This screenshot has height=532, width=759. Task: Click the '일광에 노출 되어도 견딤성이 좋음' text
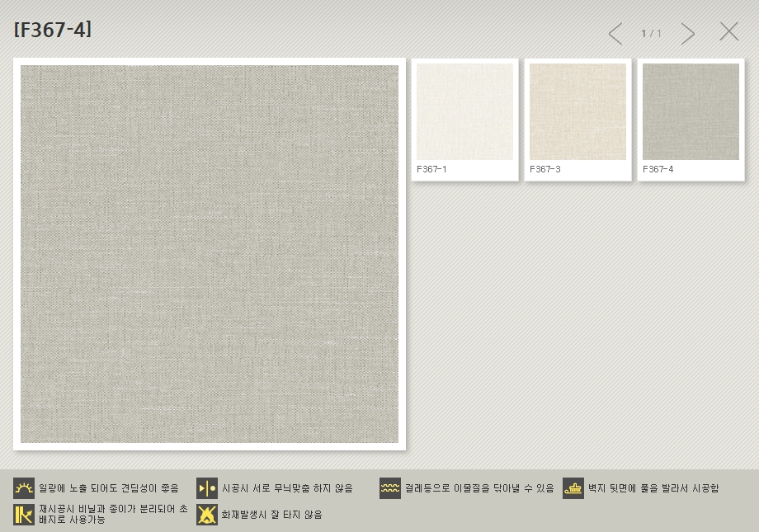tap(108, 488)
